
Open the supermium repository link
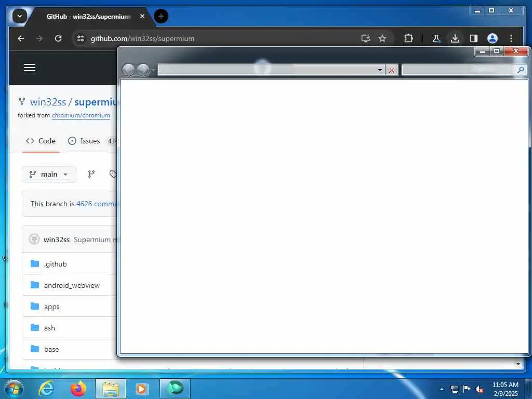click(96, 102)
